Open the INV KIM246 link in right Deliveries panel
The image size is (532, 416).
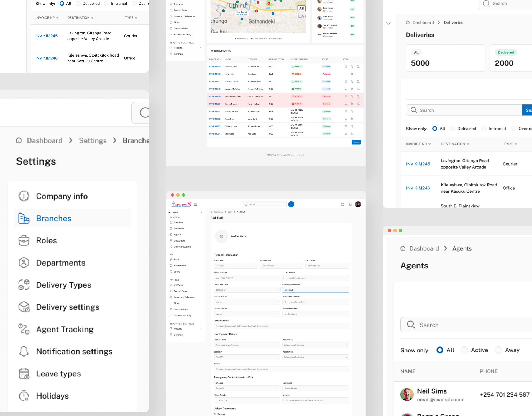click(x=418, y=188)
